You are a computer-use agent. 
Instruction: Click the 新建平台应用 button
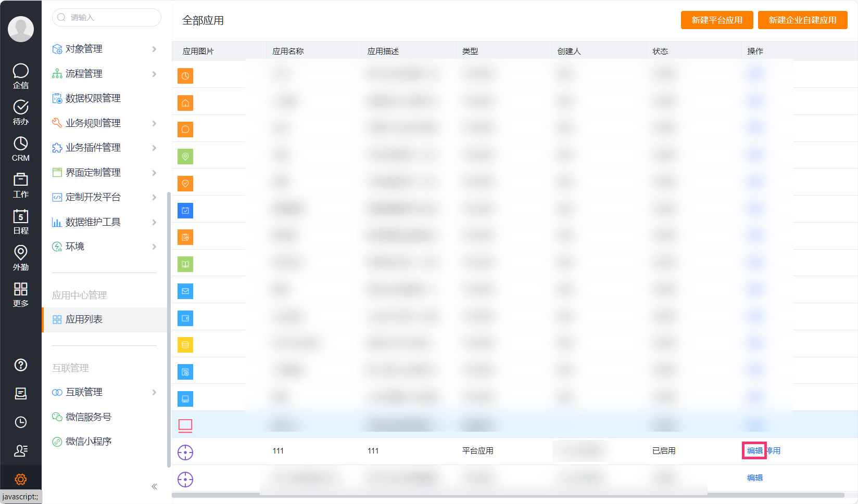click(x=716, y=20)
